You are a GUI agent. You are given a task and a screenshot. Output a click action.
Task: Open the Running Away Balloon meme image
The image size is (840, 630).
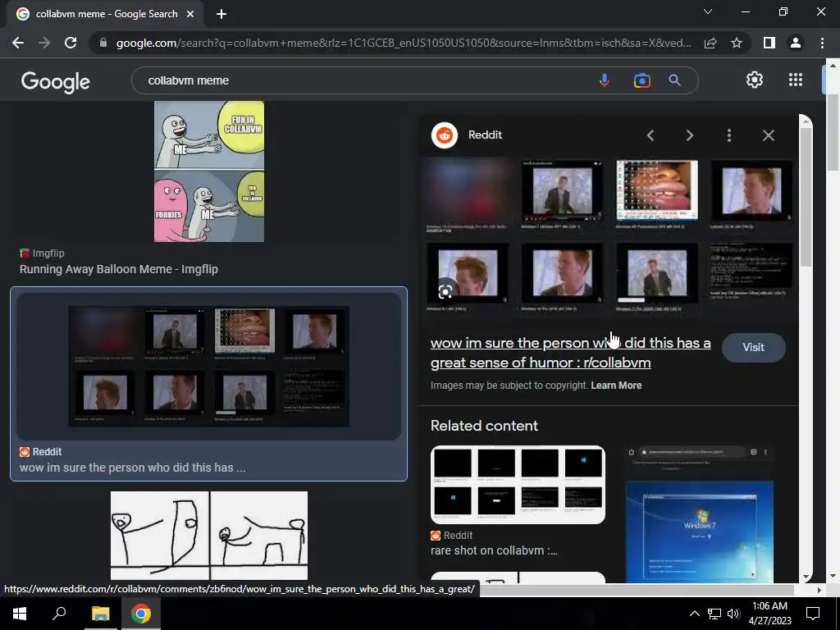[x=209, y=171]
